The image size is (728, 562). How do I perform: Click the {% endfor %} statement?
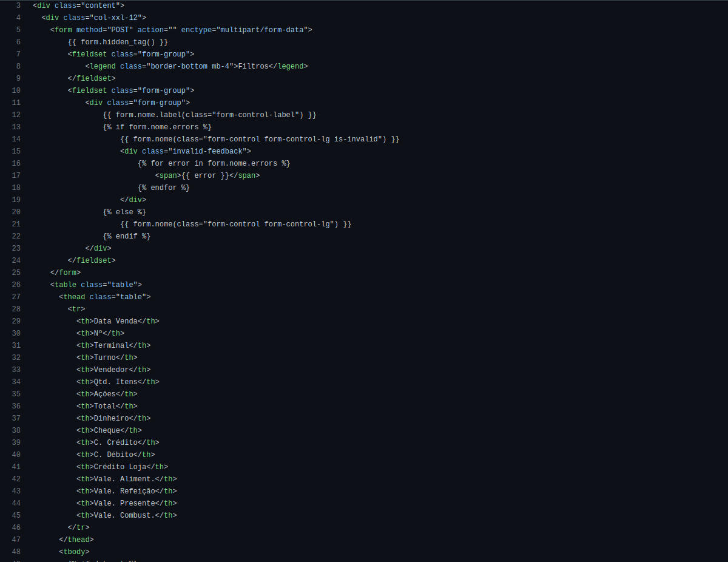(x=164, y=188)
